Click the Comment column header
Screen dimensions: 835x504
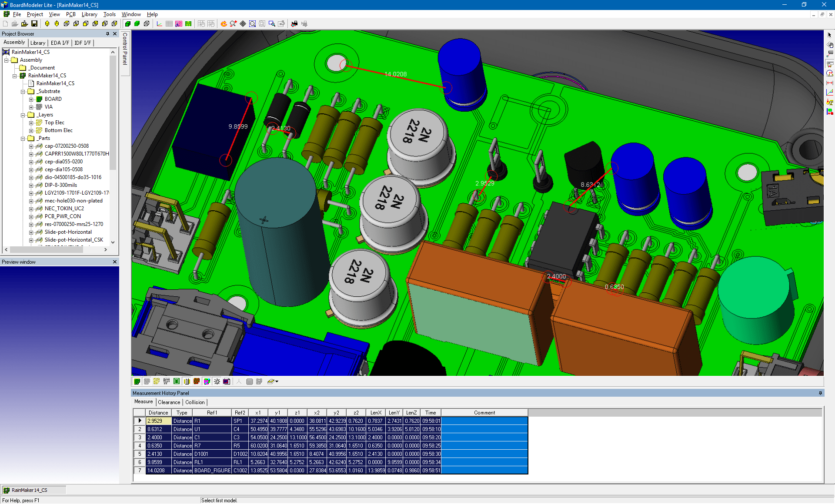[484, 413]
